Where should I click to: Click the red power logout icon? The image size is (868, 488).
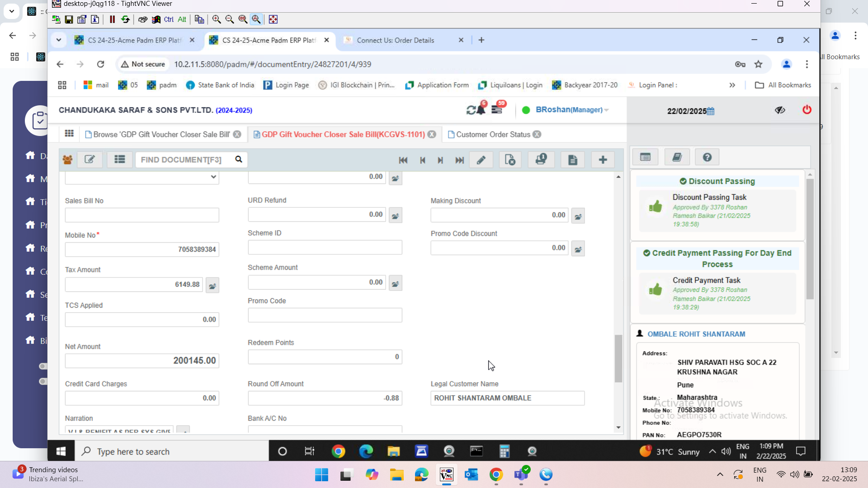coord(807,110)
